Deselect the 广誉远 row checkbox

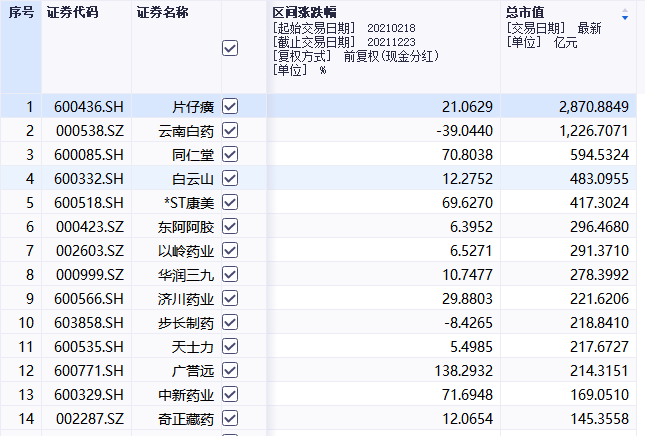[x=230, y=370]
